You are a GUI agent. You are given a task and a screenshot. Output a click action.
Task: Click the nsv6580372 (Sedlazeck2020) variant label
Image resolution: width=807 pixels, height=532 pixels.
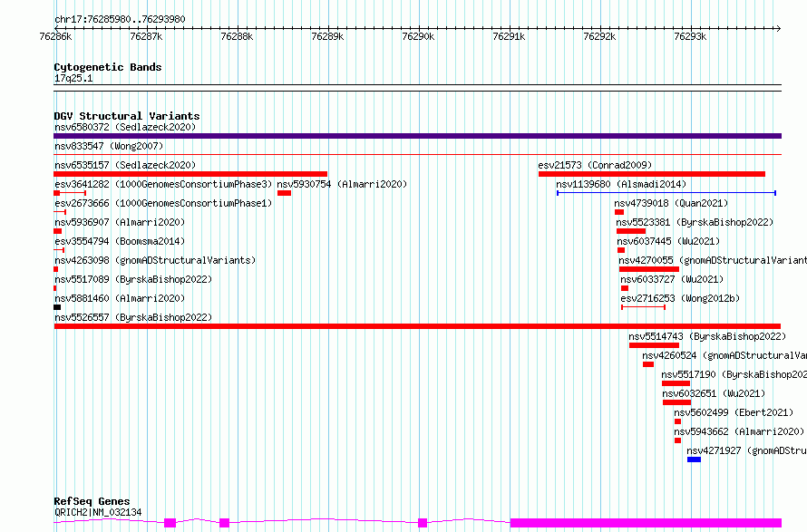click(x=125, y=127)
